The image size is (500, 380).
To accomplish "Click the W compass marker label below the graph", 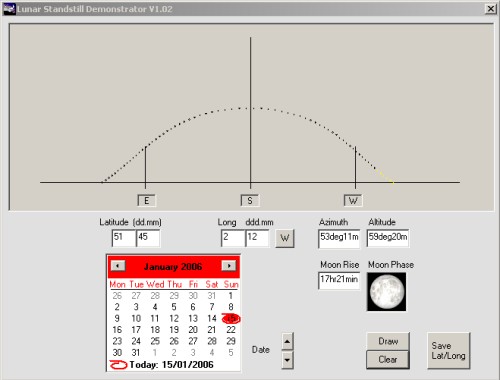I will pos(353,201).
